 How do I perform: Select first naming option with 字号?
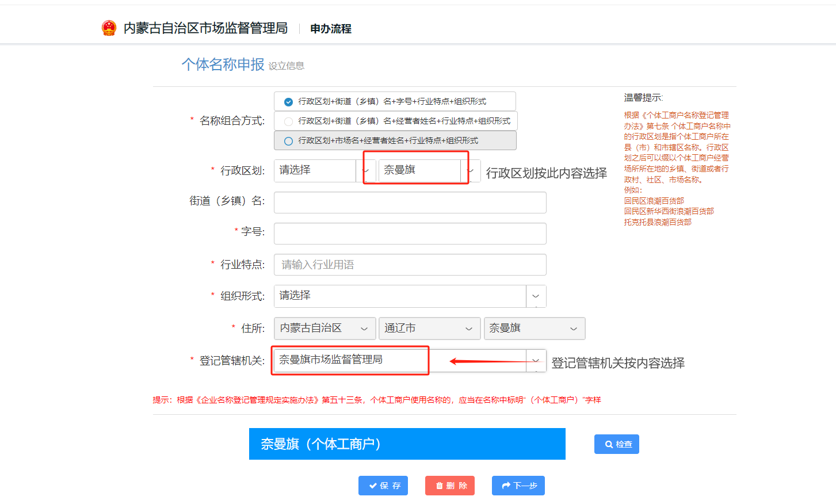click(x=289, y=102)
